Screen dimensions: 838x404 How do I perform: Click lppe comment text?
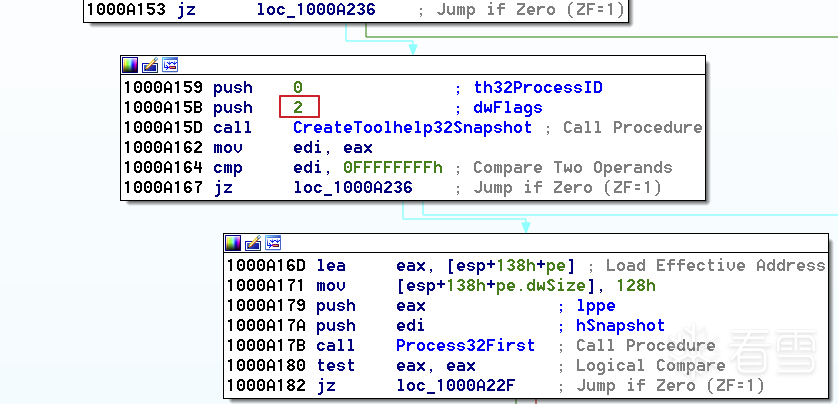pos(596,306)
